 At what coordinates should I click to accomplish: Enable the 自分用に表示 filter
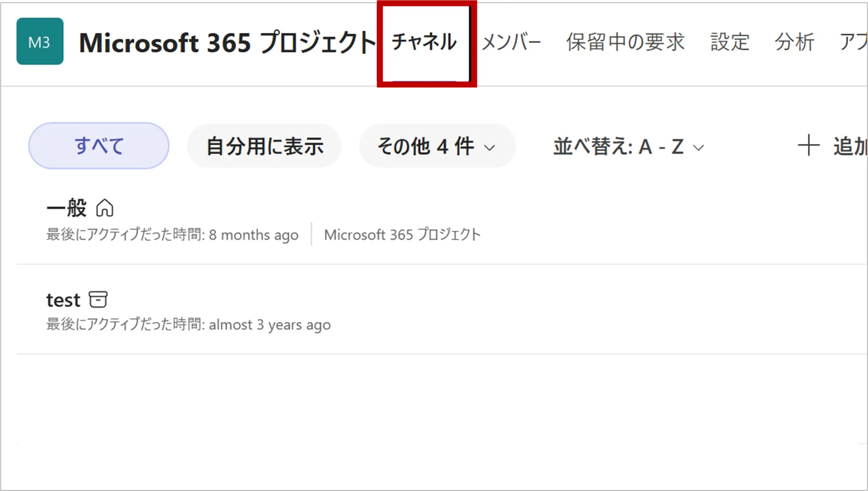coord(264,147)
